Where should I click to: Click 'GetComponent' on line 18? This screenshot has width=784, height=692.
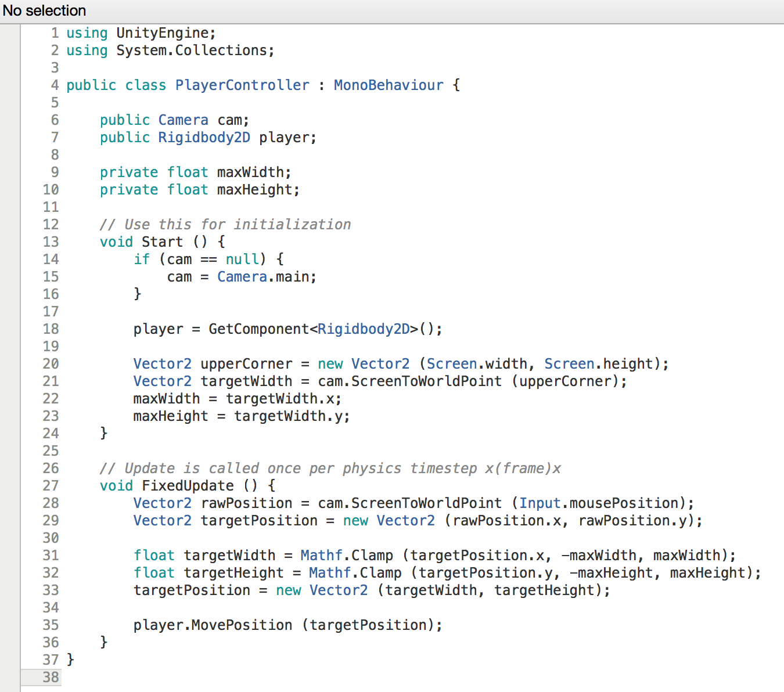point(258,329)
